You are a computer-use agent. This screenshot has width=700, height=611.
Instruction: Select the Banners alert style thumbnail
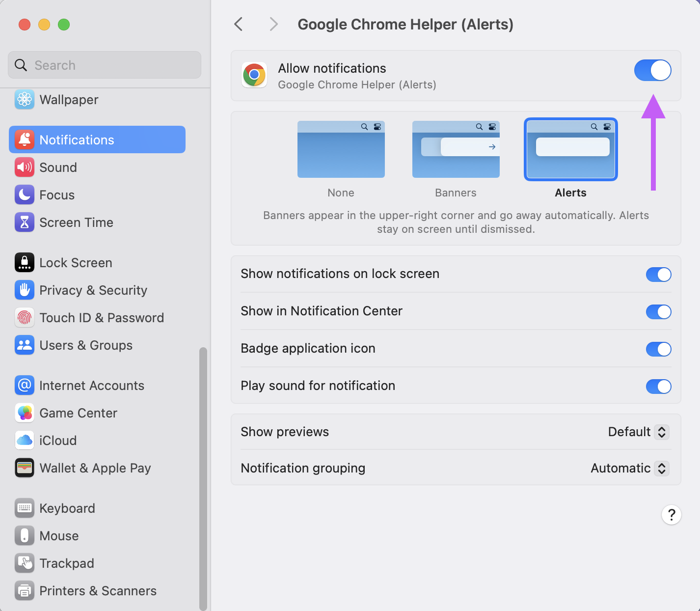456,149
